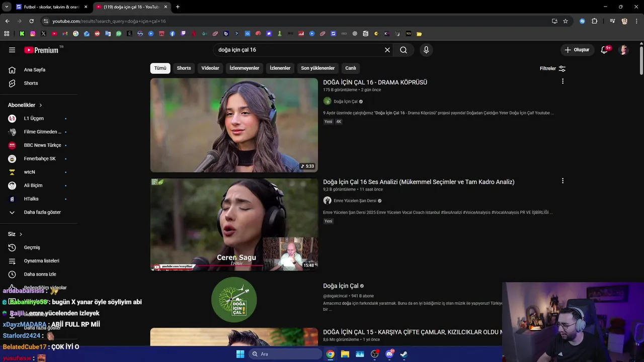Go back to previous page
The width and height of the screenshot is (644, 362).
point(7,21)
